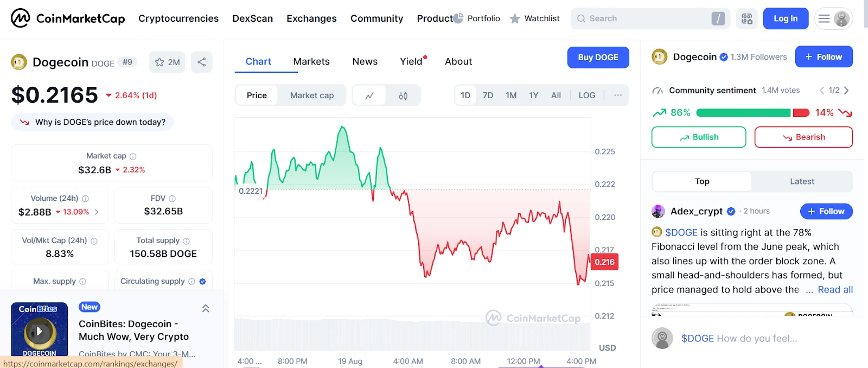Click the verified badge by Circulating supply
This screenshot has width=868, height=368.
click(202, 282)
